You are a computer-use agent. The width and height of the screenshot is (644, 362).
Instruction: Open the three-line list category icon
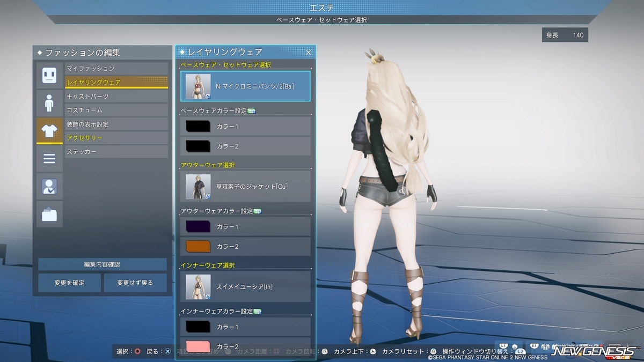[49, 159]
